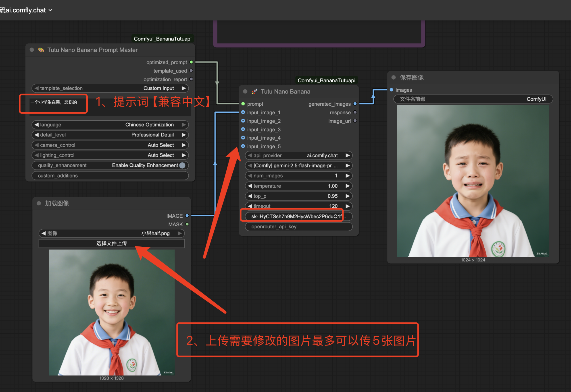This screenshot has height=392, width=571.
Task: Click the generated_images output socket
Action: (355, 104)
